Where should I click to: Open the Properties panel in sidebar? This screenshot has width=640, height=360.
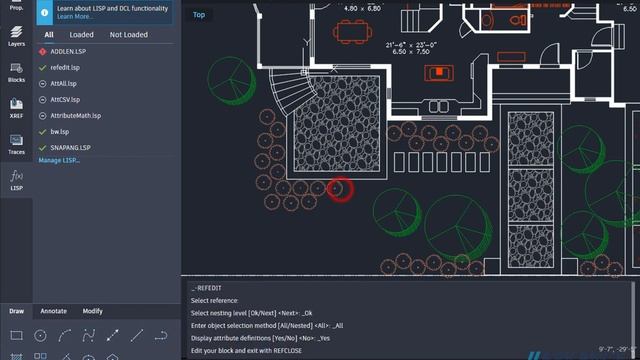16,5
